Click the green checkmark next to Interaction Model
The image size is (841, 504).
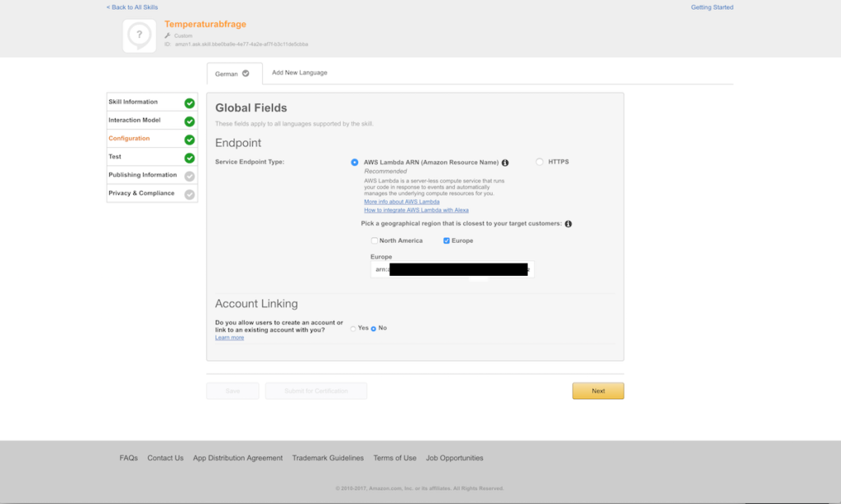pos(190,120)
